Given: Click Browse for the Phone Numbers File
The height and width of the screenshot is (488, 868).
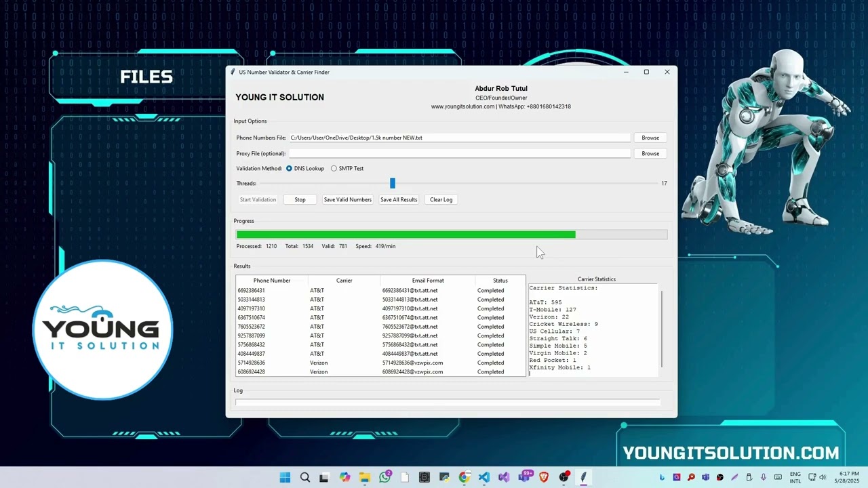Looking at the screenshot, I should pyautogui.click(x=650, y=138).
